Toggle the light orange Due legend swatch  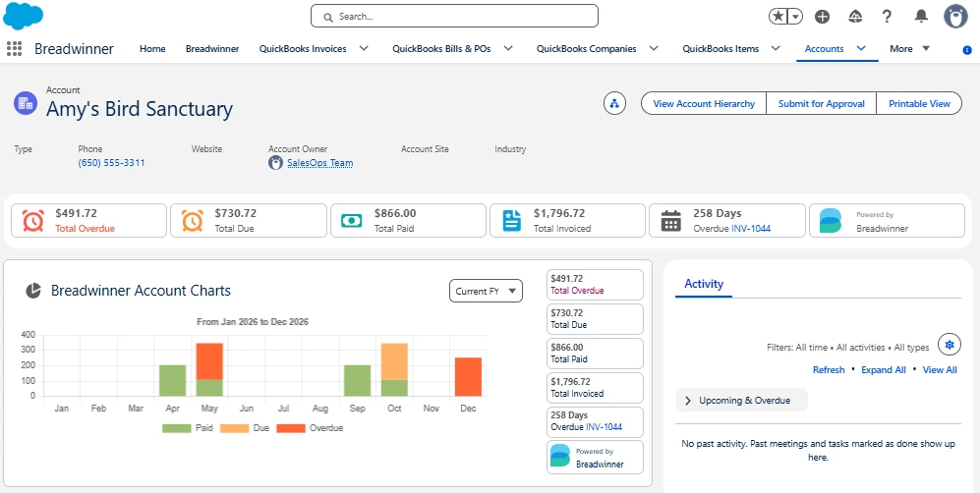(234, 428)
